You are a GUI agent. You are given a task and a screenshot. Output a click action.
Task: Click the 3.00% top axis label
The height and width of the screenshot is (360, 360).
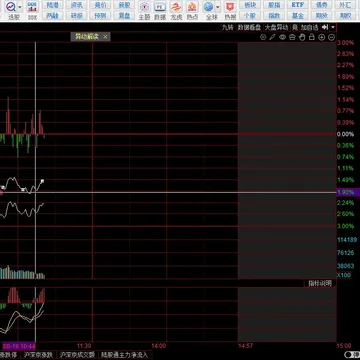coord(346,43)
